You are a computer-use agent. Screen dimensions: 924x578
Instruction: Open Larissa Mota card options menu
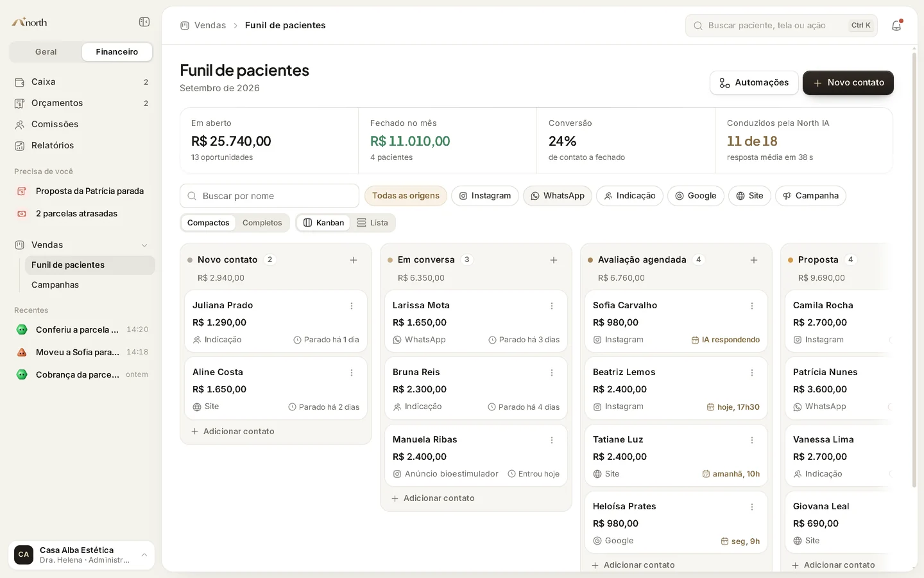(552, 306)
